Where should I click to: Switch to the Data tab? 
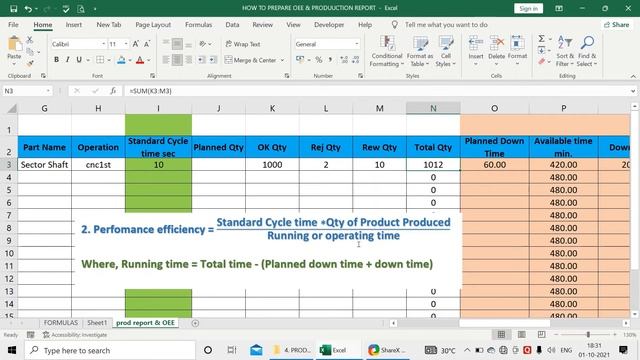232,24
